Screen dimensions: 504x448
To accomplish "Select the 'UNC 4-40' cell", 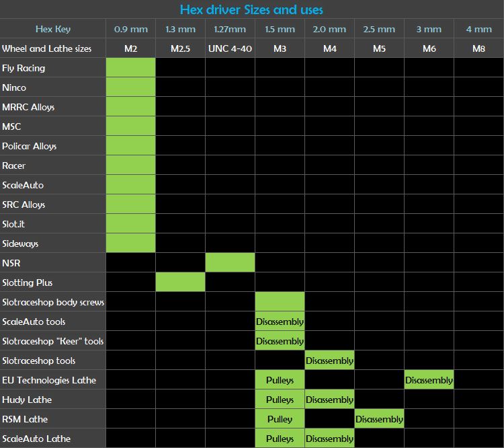I will pyautogui.click(x=230, y=48).
